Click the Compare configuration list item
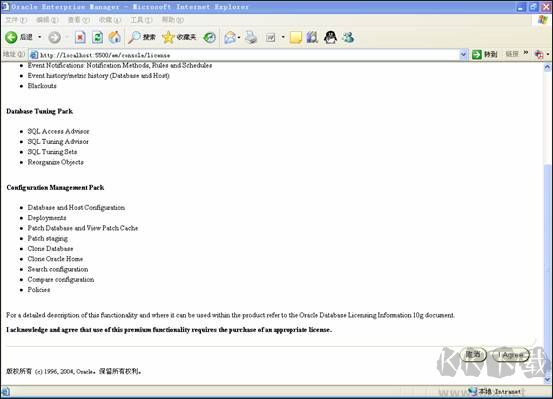The image size is (553, 399). pos(61,279)
